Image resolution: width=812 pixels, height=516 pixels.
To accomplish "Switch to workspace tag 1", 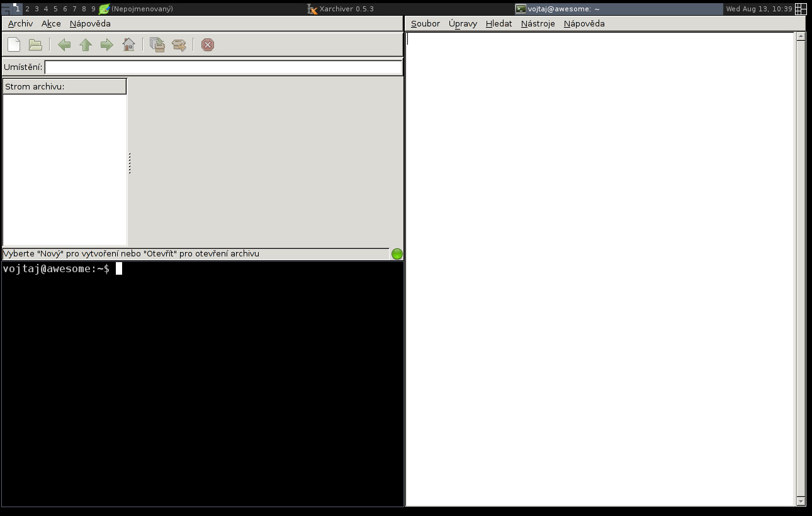I will [x=18, y=9].
